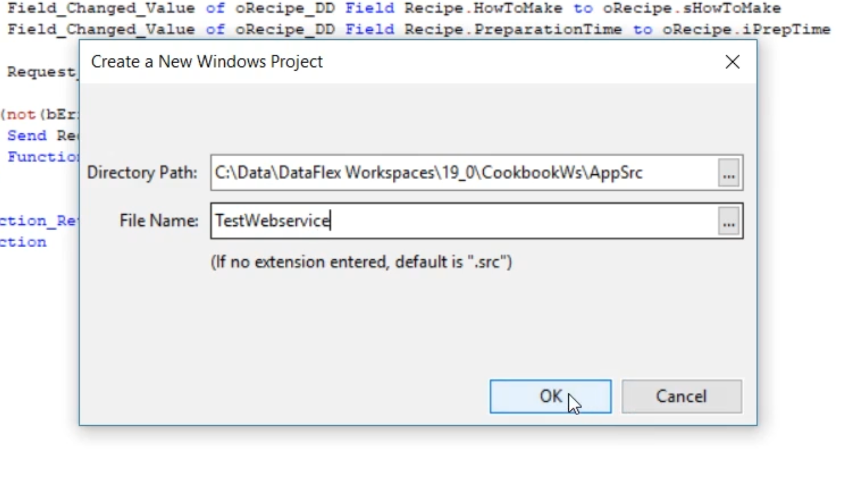Open the File Name browse ellipsis button
The height and width of the screenshot is (488, 868).
click(x=728, y=221)
